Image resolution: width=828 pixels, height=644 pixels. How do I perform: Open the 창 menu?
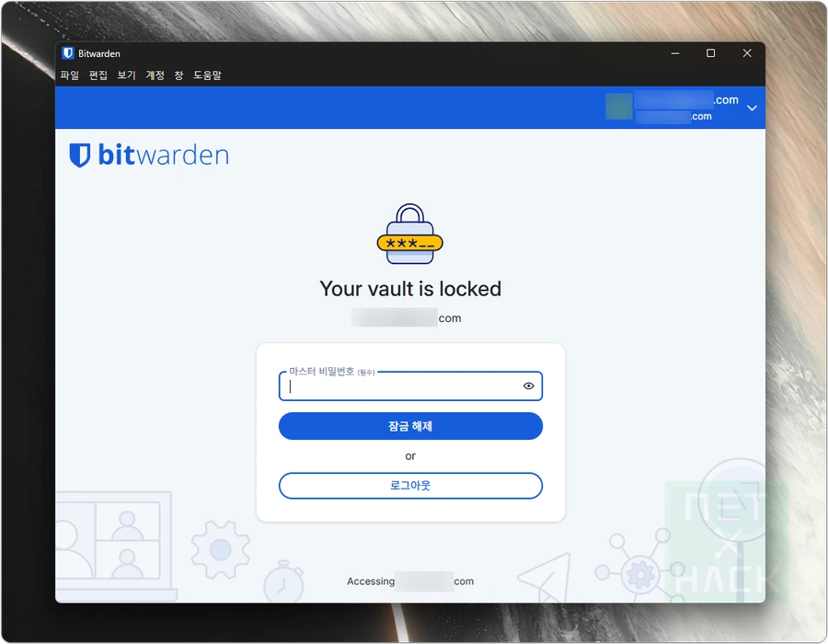[x=178, y=75]
